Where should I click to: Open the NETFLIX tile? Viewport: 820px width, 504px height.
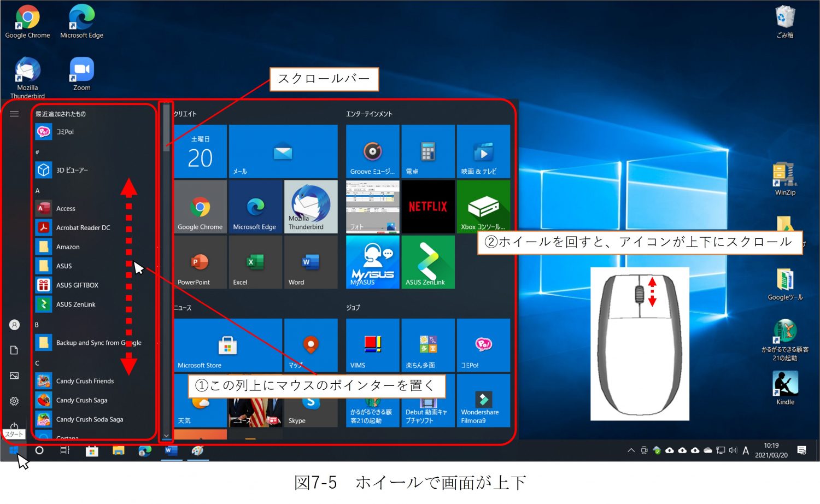click(428, 207)
